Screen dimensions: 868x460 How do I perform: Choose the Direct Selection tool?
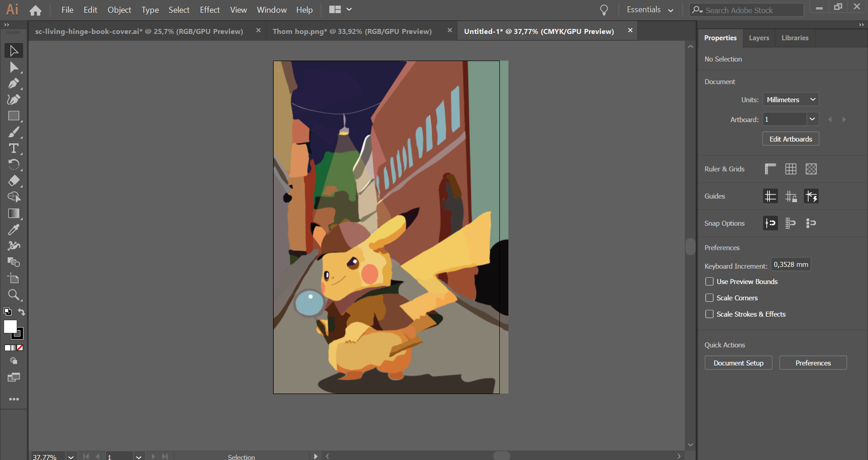point(14,67)
